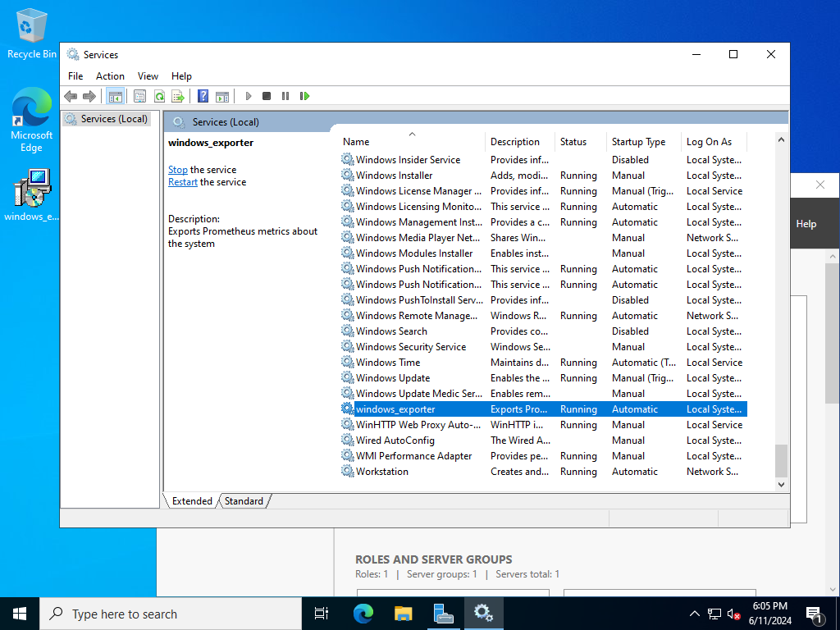Sort services by the Startup Type column

pos(638,142)
